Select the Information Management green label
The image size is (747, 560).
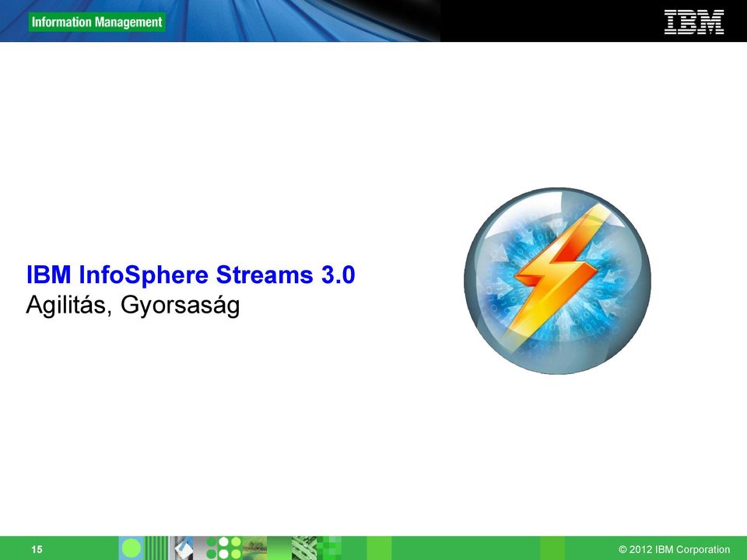pos(96,22)
